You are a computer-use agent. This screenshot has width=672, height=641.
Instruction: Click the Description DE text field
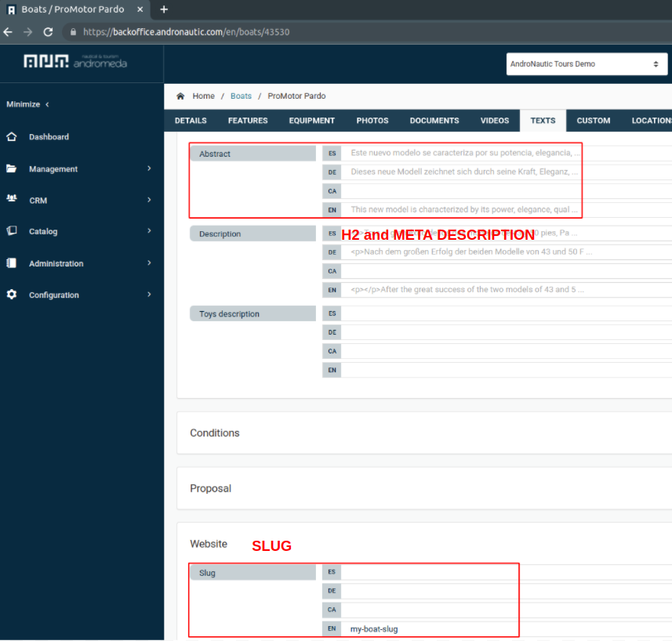(x=506, y=252)
